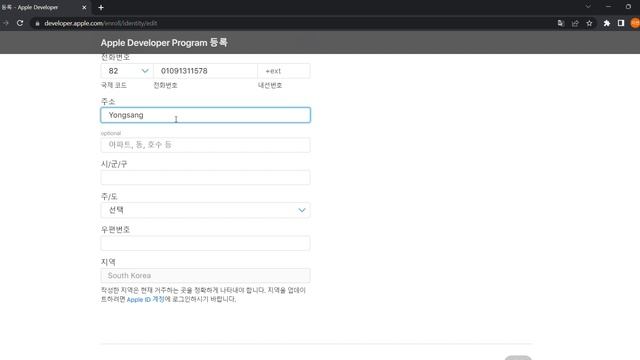Open a new tab with plus icon
640x360 pixels.
101,7
